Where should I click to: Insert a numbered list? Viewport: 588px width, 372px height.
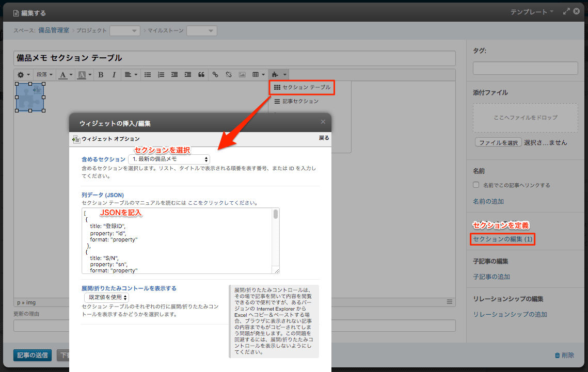coord(161,75)
